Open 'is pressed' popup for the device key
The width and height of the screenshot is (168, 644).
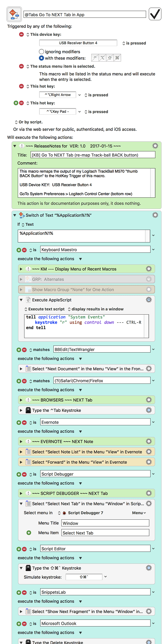click(134, 43)
